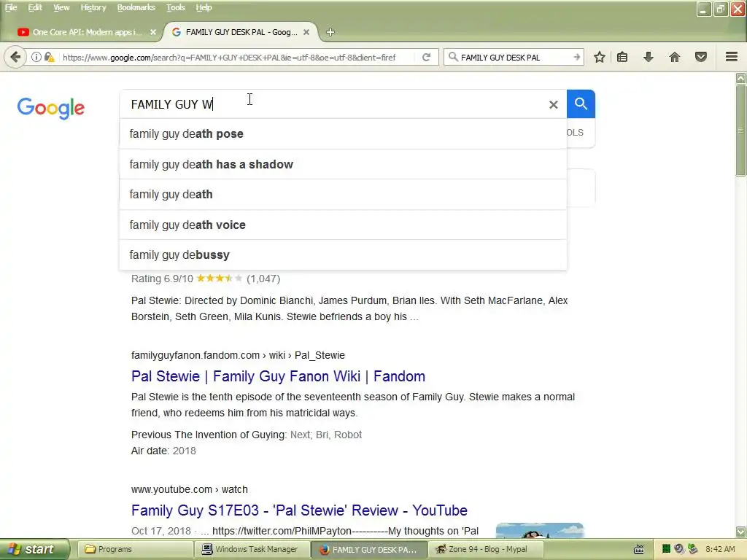This screenshot has width=747, height=560.
Task: Open the Windows start button
Action: [34, 550]
